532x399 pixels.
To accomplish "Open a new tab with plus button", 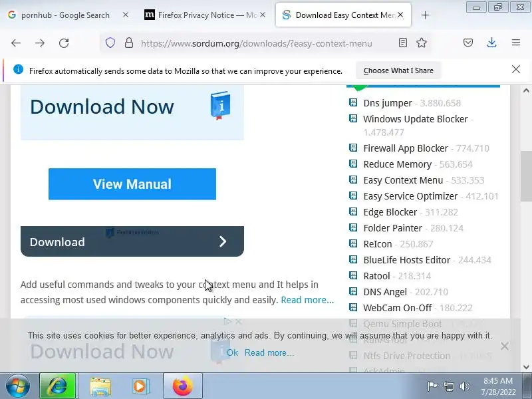I will coord(425,15).
